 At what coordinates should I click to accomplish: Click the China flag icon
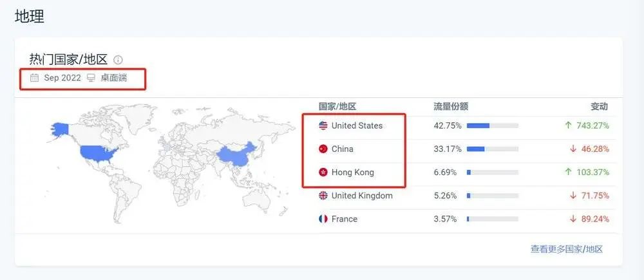coord(323,149)
